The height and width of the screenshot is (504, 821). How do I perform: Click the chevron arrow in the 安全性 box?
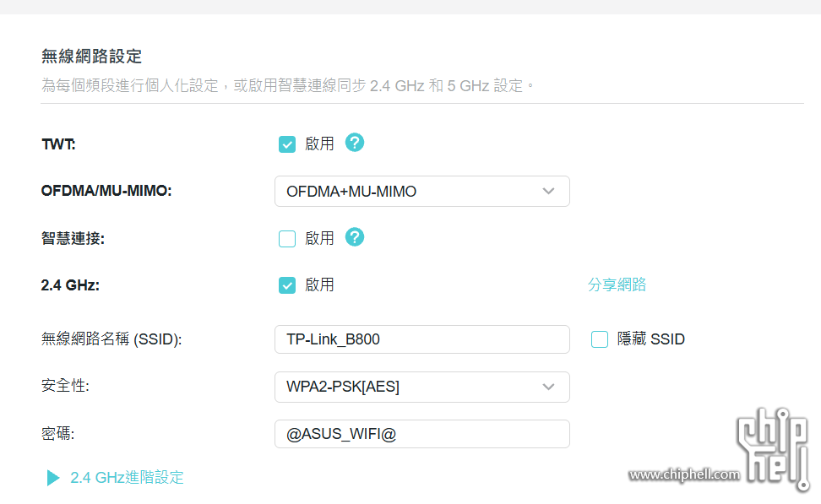pos(548,387)
